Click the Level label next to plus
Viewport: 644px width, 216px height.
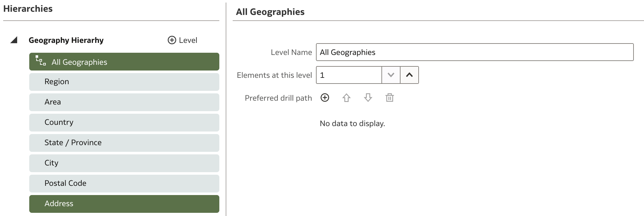pyautogui.click(x=188, y=40)
